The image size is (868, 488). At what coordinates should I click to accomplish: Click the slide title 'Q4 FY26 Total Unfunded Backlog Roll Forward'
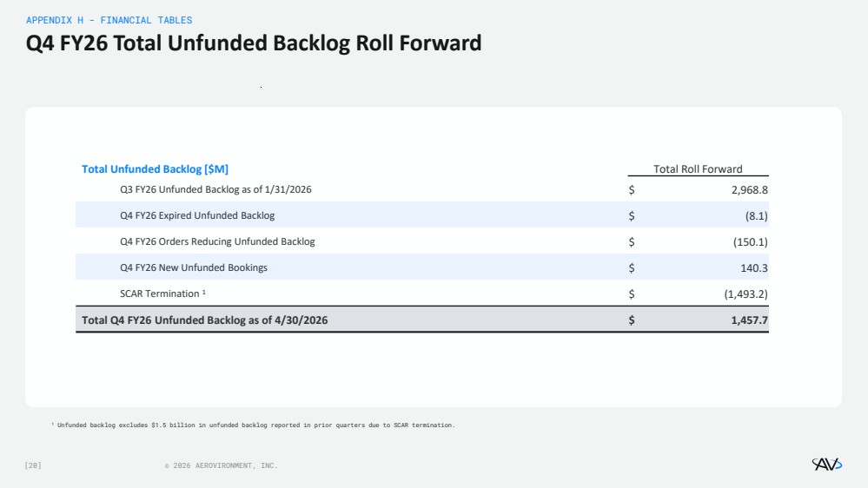pos(254,43)
